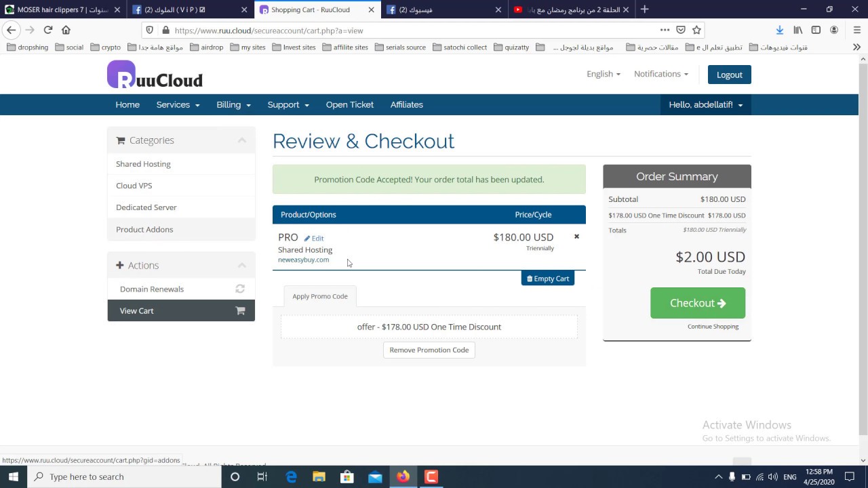Screen dimensions: 868x488
Task: Click Windows search box
Action: (125, 477)
